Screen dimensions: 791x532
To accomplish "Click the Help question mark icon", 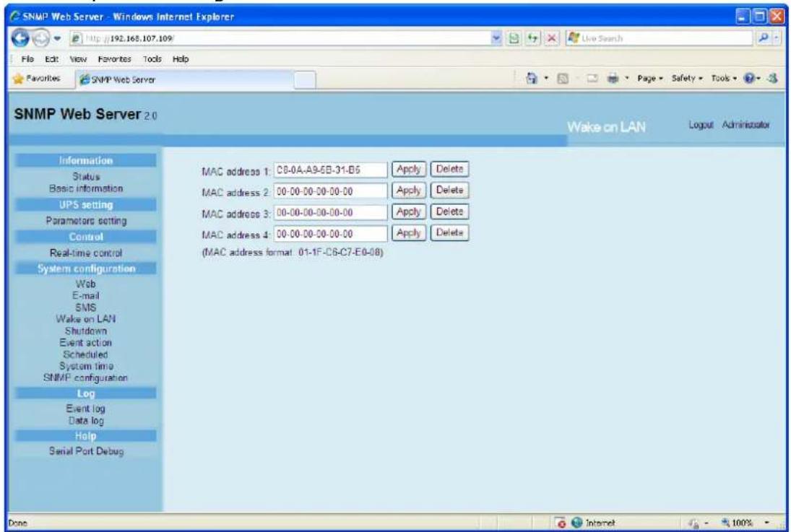I will point(750,79).
